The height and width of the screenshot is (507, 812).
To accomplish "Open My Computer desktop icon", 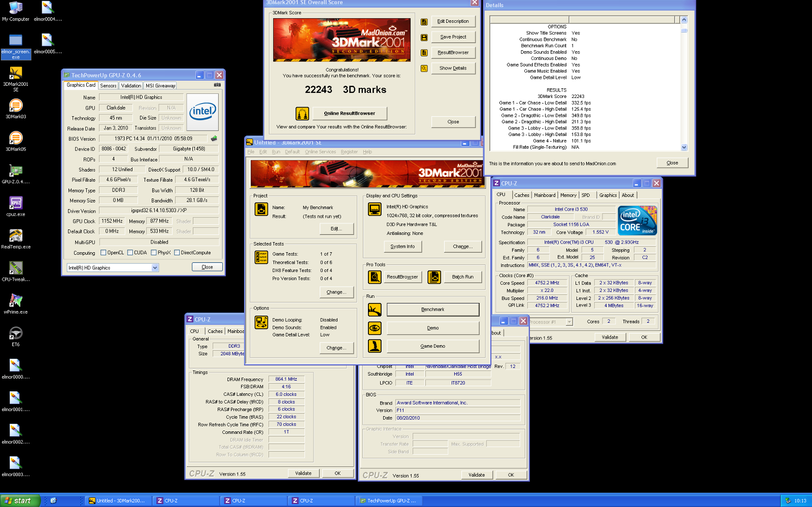I will [16, 12].
